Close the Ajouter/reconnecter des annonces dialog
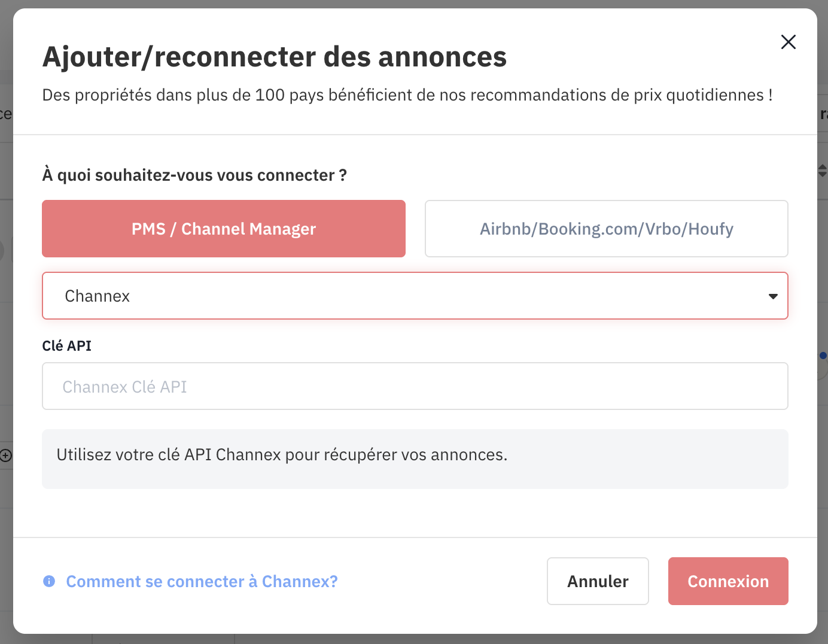Image resolution: width=828 pixels, height=644 pixels. point(788,42)
